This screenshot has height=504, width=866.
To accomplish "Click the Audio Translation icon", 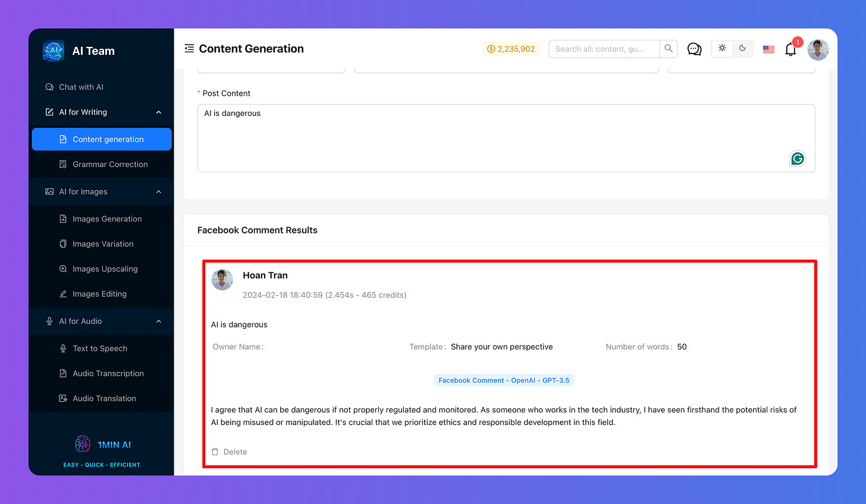I will click(x=63, y=398).
